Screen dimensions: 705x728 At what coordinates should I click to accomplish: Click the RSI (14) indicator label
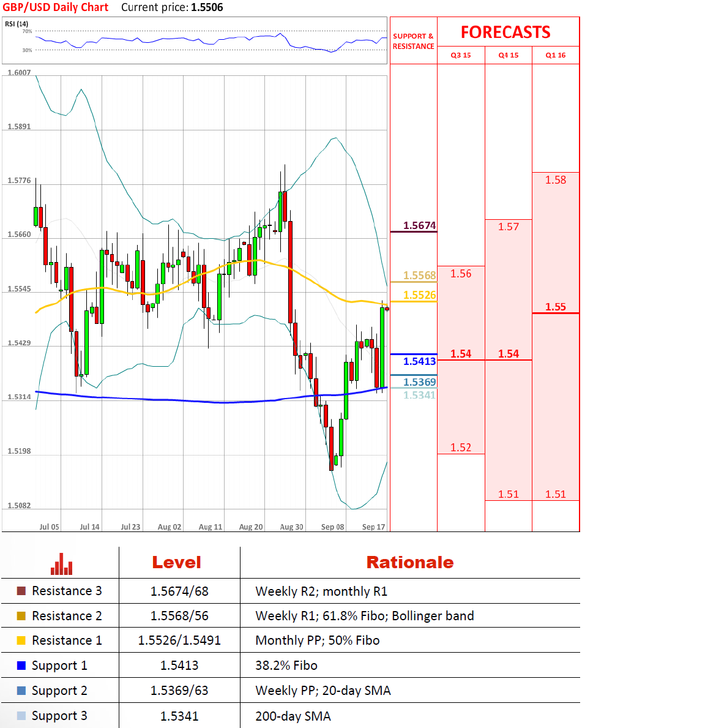[x=17, y=24]
